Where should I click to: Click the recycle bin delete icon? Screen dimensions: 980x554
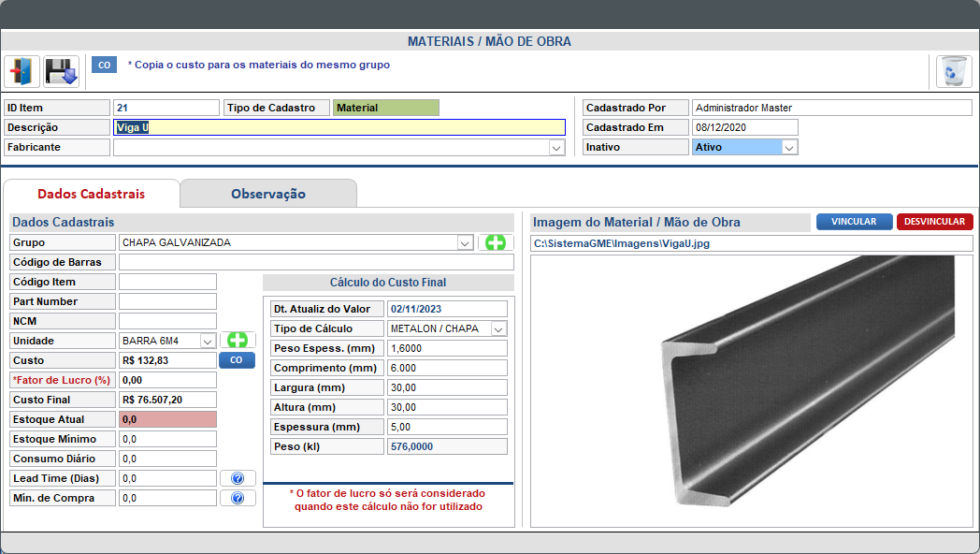(x=954, y=71)
